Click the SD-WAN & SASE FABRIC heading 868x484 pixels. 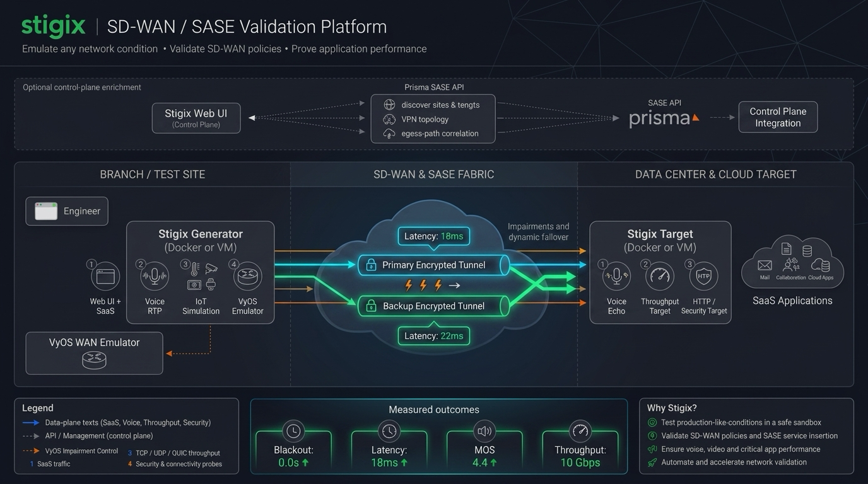[x=434, y=175]
